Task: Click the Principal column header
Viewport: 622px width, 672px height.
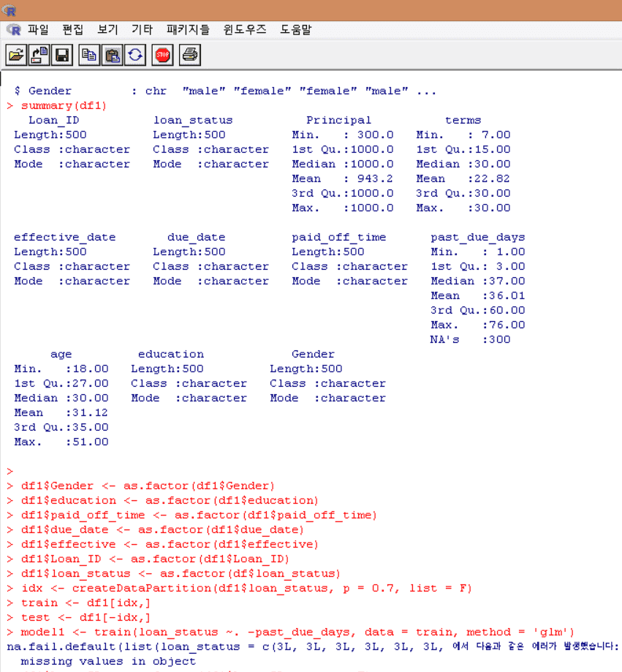Action: click(339, 121)
